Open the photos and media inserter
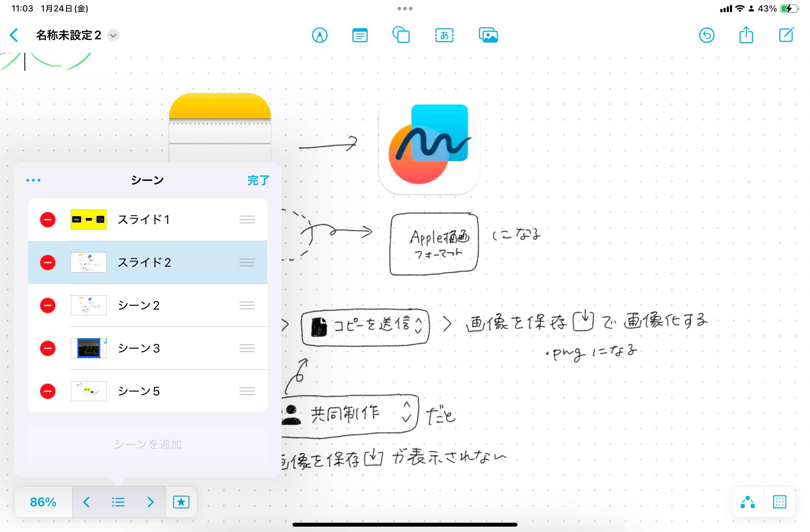 tap(488, 35)
